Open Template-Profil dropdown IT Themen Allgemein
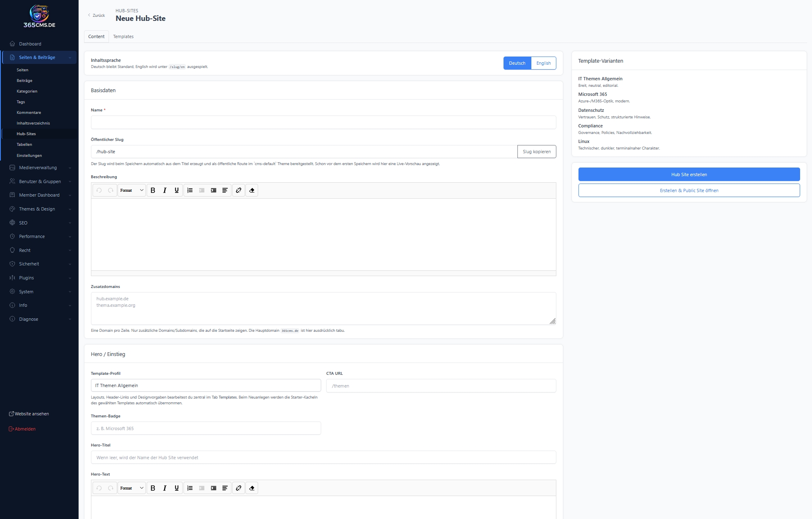This screenshot has width=812, height=519. coord(206,385)
